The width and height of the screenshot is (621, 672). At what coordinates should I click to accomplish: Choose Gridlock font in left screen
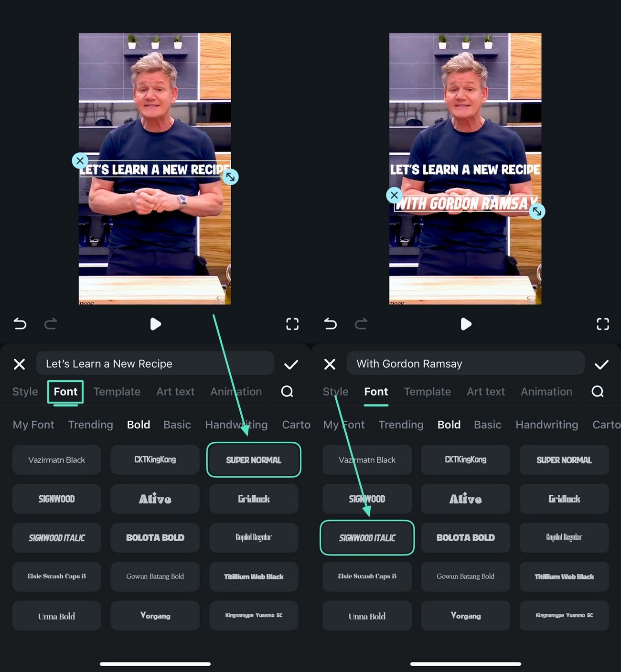pos(254,499)
